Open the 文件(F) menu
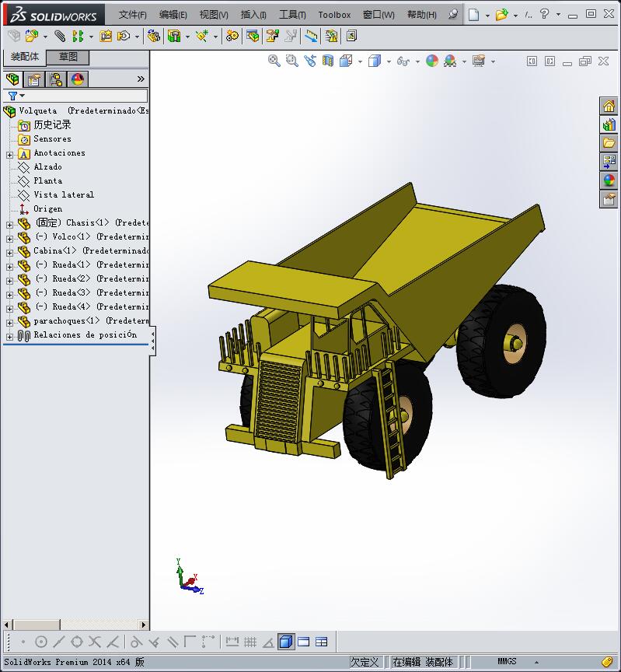The image size is (621, 672). point(133,15)
